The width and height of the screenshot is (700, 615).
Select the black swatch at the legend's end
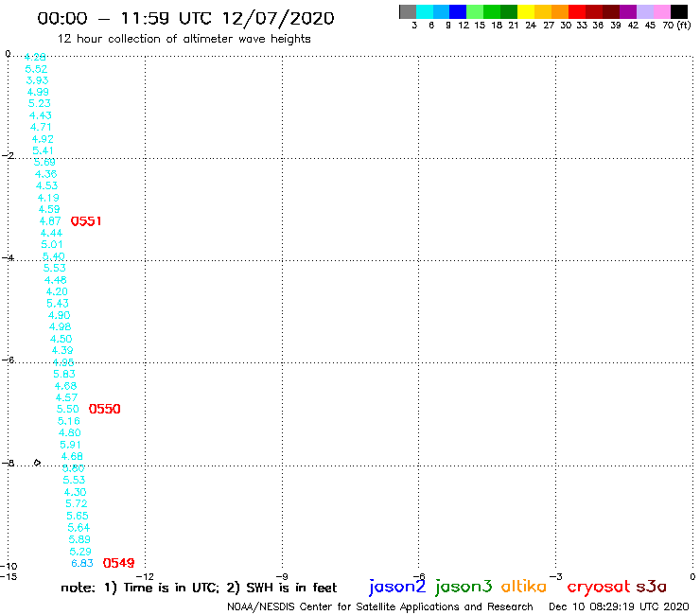[679, 11]
